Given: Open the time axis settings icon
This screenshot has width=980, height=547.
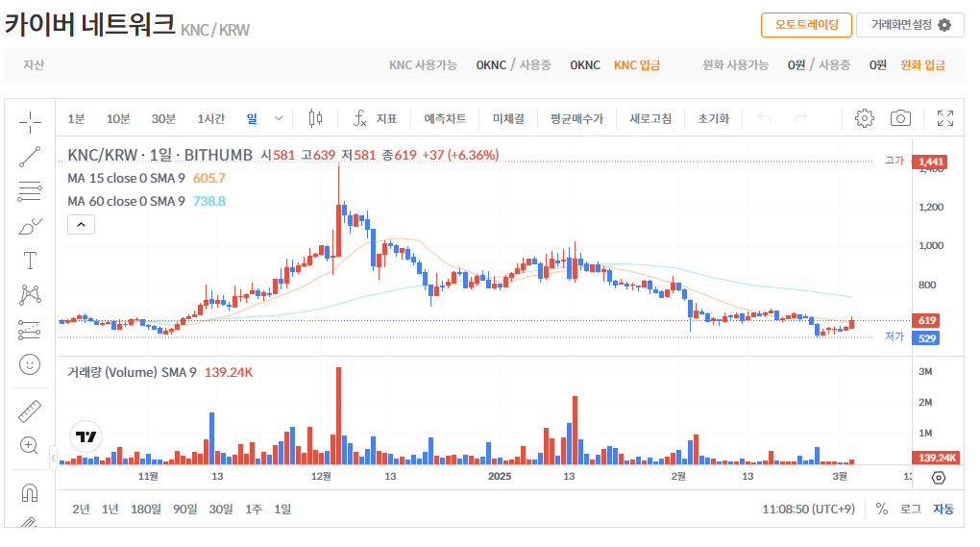Looking at the screenshot, I should (938, 478).
